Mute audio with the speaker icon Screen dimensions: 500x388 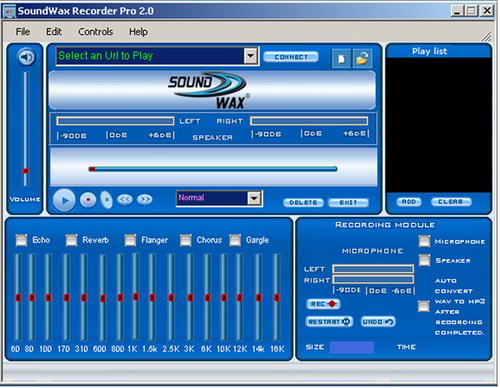pyautogui.click(x=26, y=57)
